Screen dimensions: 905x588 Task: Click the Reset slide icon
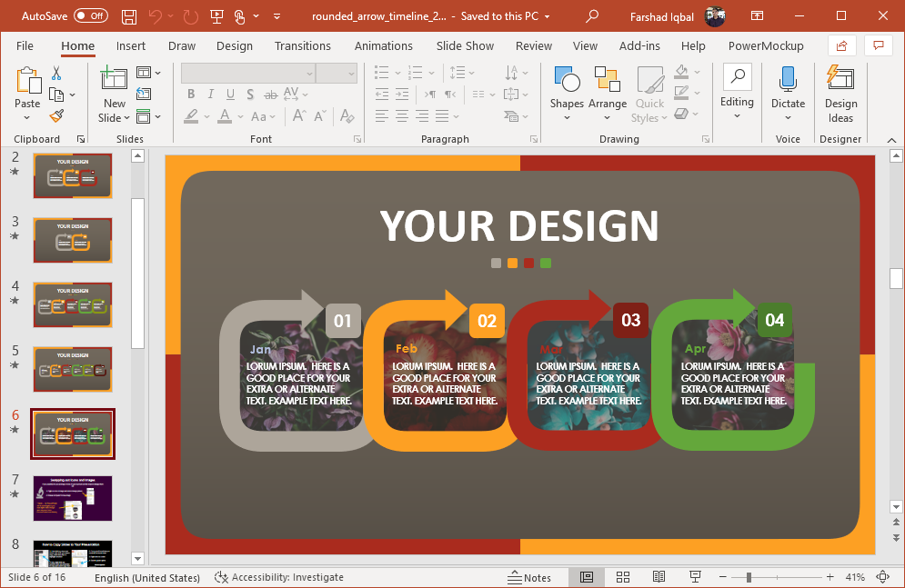pos(143,94)
